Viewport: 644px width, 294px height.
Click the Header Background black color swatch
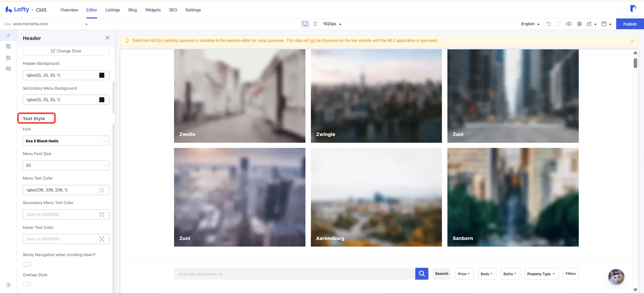[x=102, y=75]
